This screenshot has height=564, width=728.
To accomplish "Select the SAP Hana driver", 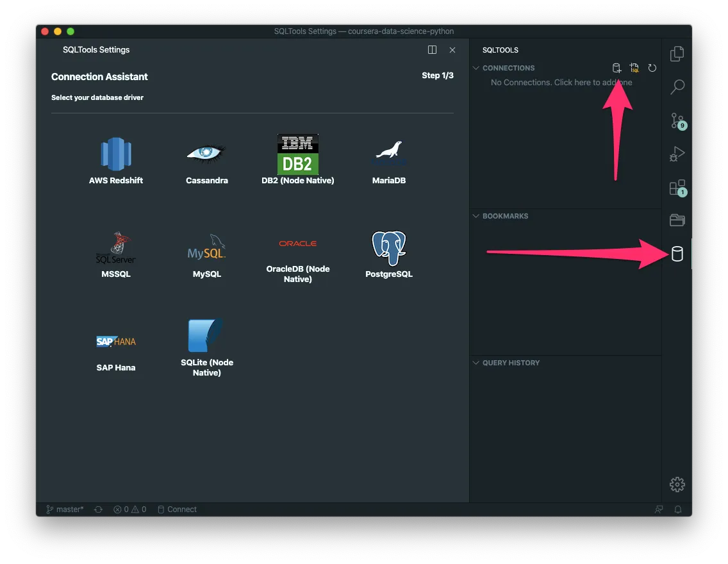I will tap(116, 352).
